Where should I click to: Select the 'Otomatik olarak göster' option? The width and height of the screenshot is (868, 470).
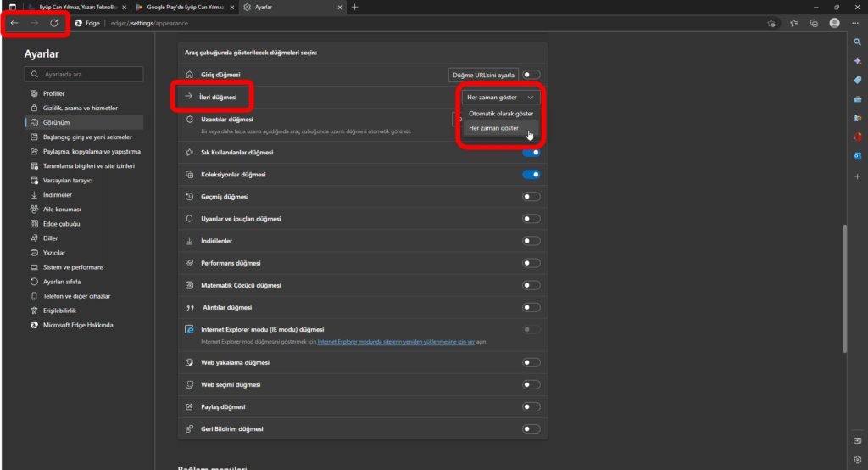point(500,114)
